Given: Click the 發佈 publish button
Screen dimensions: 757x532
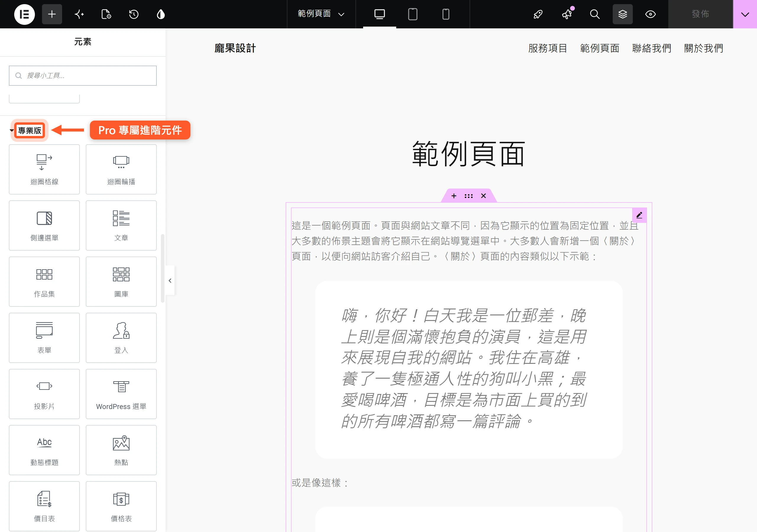Looking at the screenshot, I should pyautogui.click(x=700, y=14).
